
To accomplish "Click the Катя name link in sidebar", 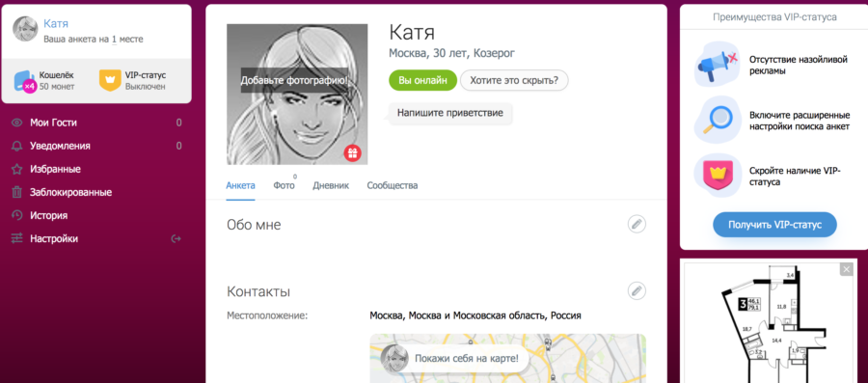I will (x=56, y=23).
